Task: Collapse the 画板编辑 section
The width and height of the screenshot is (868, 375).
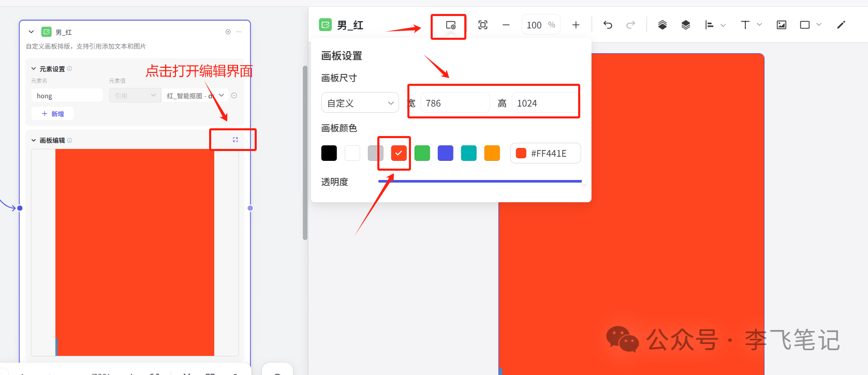Action: [34, 140]
